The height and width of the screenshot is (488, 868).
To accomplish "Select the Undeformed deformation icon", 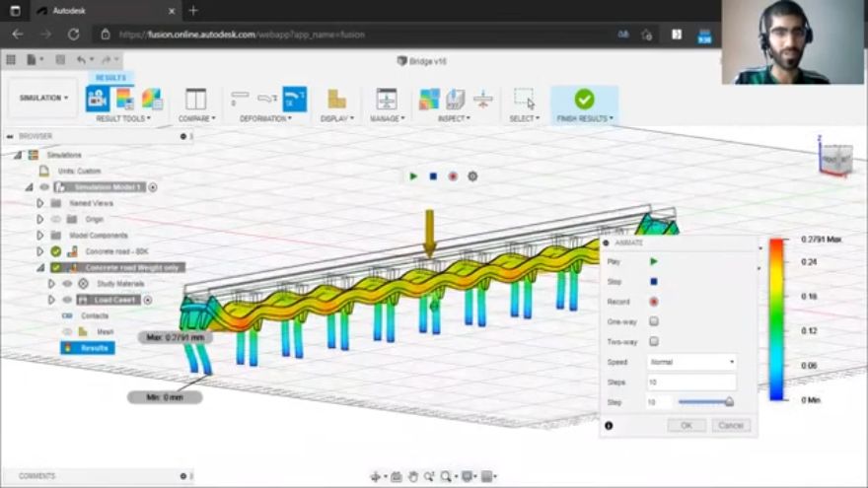I will [x=240, y=99].
